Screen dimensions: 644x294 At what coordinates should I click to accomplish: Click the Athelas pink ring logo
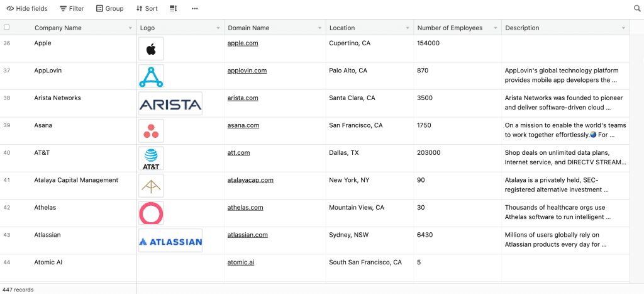click(151, 213)
